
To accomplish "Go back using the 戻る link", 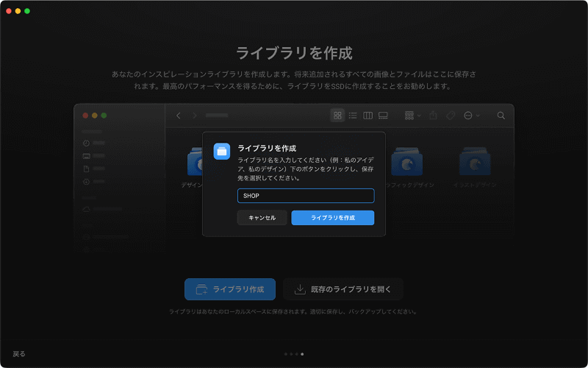I will click(19, 354).
